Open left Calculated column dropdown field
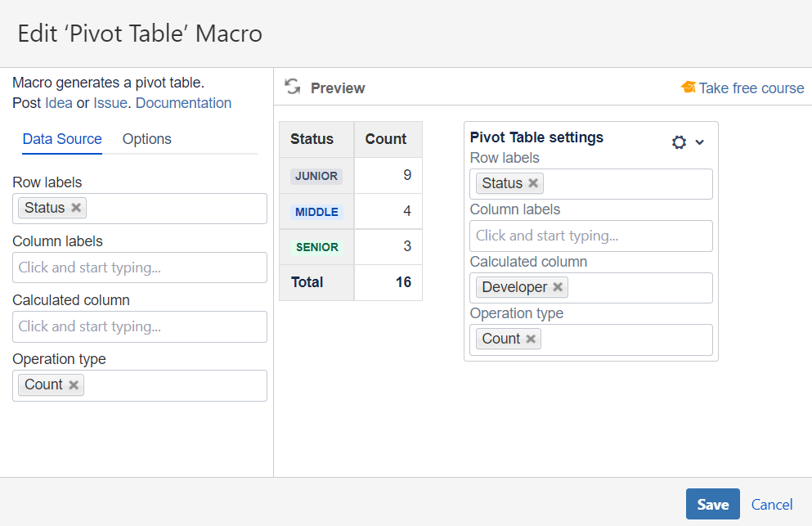Viewport: 812px width, 526px height. 140,326
